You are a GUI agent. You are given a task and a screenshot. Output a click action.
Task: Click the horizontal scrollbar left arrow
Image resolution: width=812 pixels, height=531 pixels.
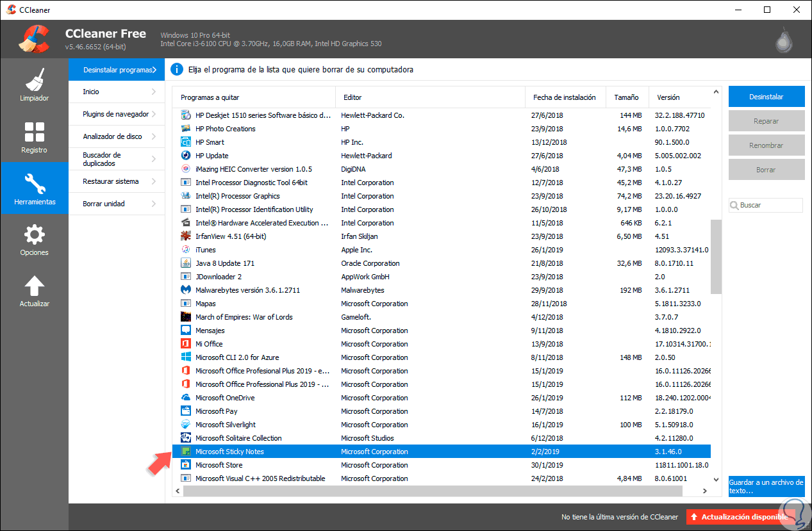(178, 491)
